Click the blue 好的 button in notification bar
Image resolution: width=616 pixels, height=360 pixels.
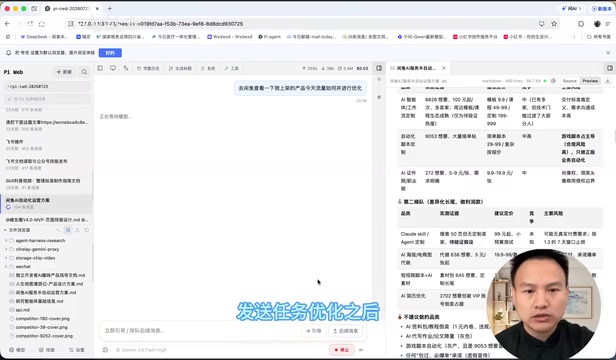(x=110, y=53)
